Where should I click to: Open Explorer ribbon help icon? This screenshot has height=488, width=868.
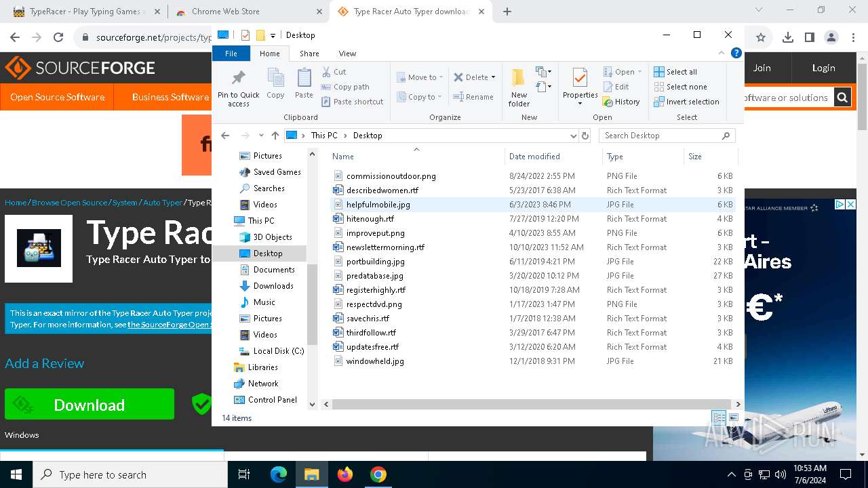736,53
